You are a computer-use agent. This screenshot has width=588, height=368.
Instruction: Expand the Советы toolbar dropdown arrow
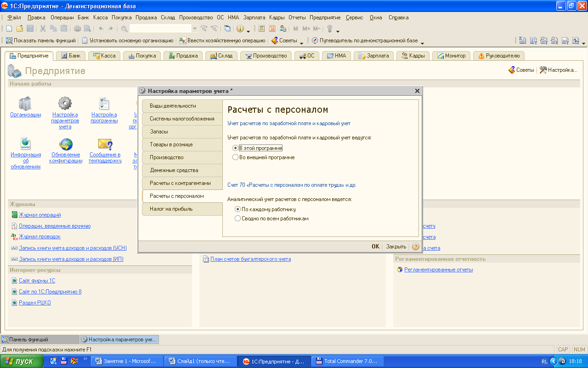click(x=301, y=42)
